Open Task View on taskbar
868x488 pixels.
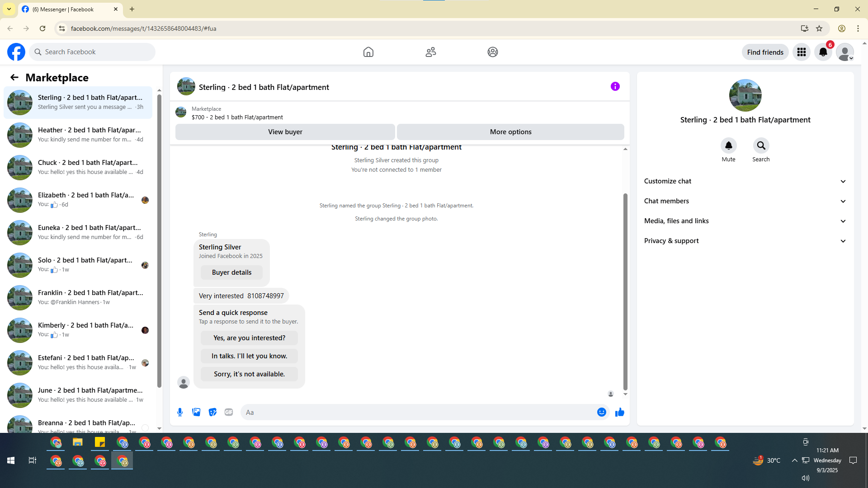pyautogui.click(x=33, y=460)
